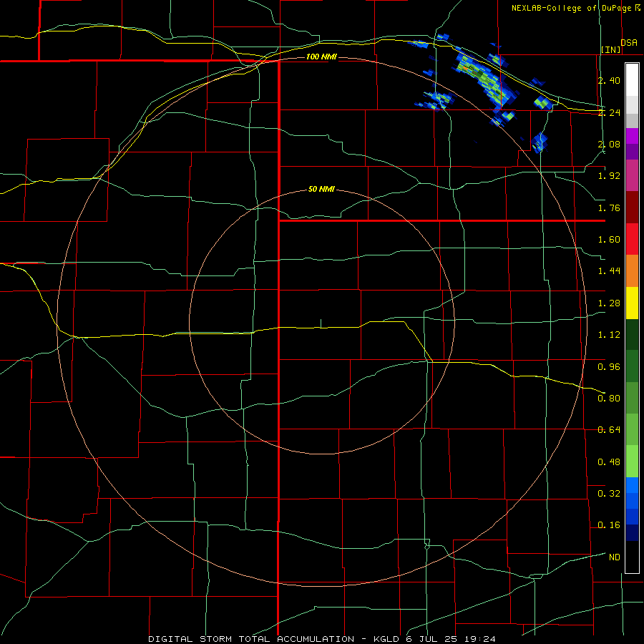Click the ND no-data label
The width and height of the screenshot is (644, 644).
[615, 557]
